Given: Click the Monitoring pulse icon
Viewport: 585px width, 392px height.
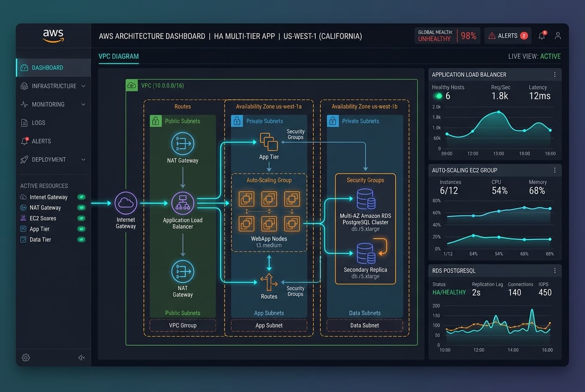Looking at the screenshot, I should [25, 104].
